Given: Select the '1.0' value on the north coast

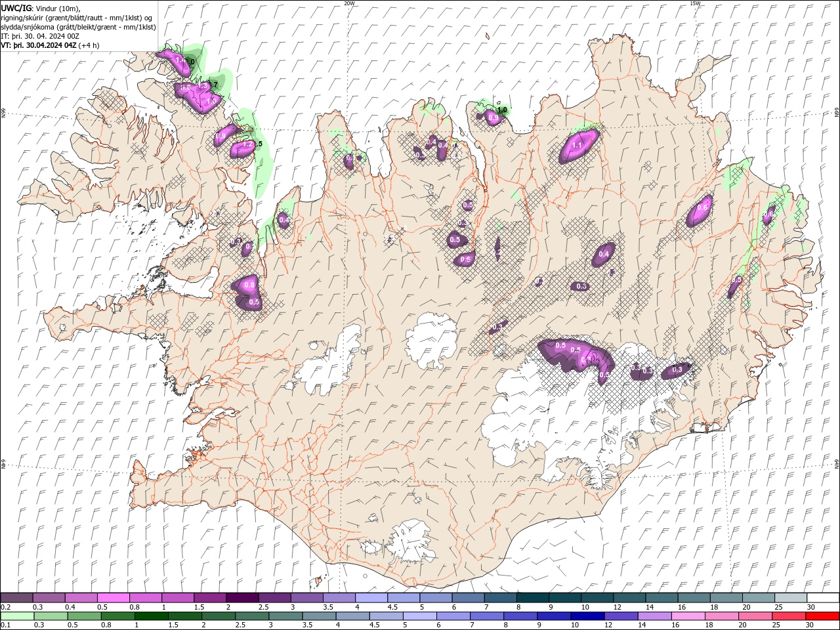Looking at the screenshot, I should (x=503, y=110).
